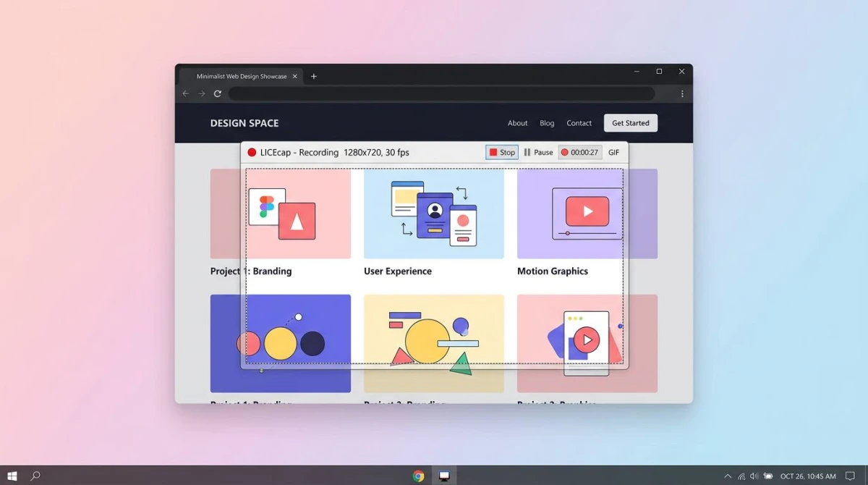
Task: Go back in the browser
Action: pyautogui.click(x=186, y=93)
